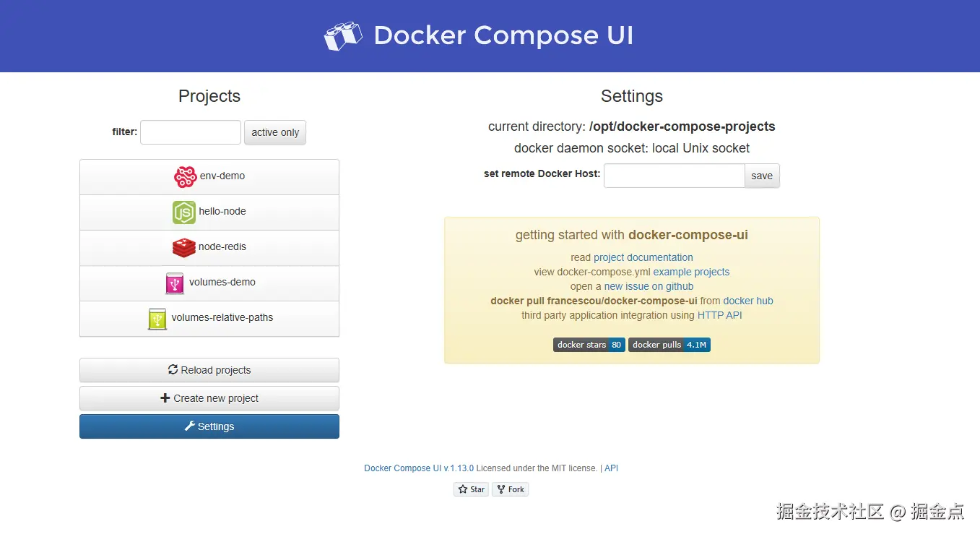The image size is (980, 537).
Task: Click the Docker Compose UI logo icon
Action: coord(343,36)
